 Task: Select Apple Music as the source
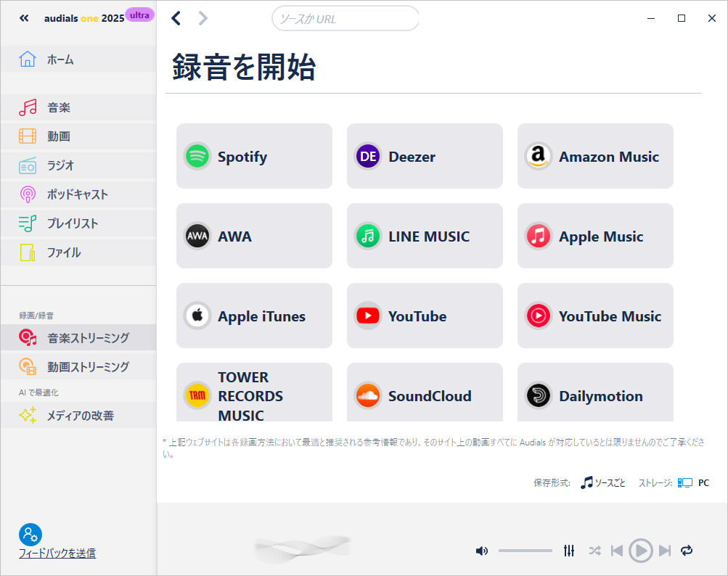[595, 236]
